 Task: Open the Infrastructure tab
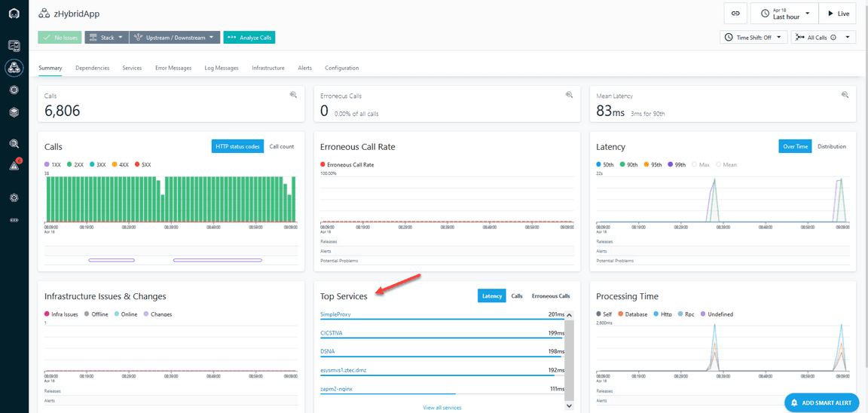pos(268,68)
